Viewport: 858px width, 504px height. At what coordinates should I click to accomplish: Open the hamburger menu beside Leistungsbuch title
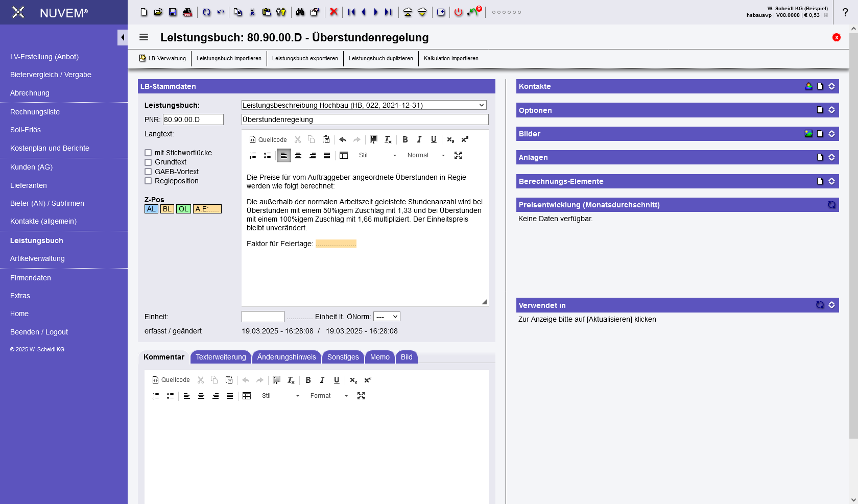(144, 37)
